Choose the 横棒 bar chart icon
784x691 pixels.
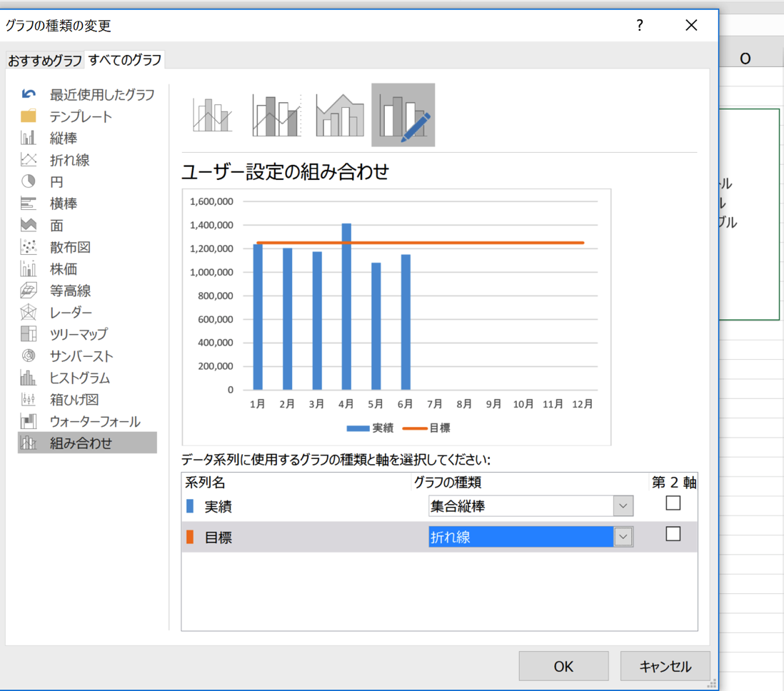(29, 203)
